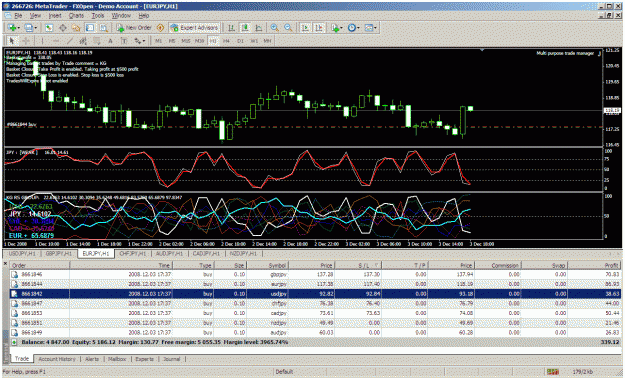This screenshot has width=625, height=378.
Task: Sort orders by the Profit column header
Action: [x=594, y=265]
